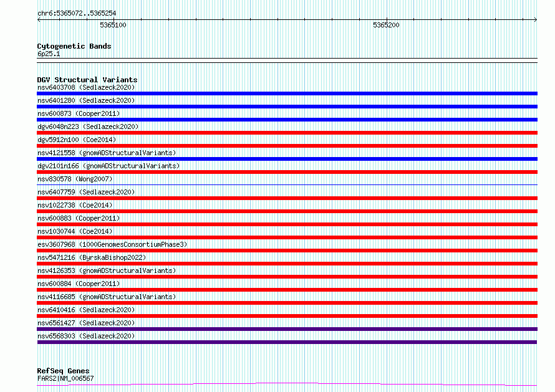Click the purple bar under nsv6568303
Image resolution: width=555 pixels, height=392 pixels.
pyautogui.click(x=287, y=342)
